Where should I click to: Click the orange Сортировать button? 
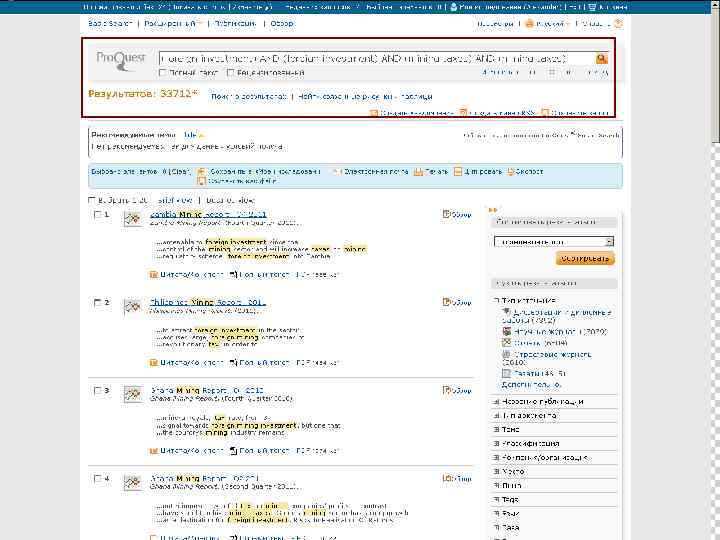click(x=585, y=258)
